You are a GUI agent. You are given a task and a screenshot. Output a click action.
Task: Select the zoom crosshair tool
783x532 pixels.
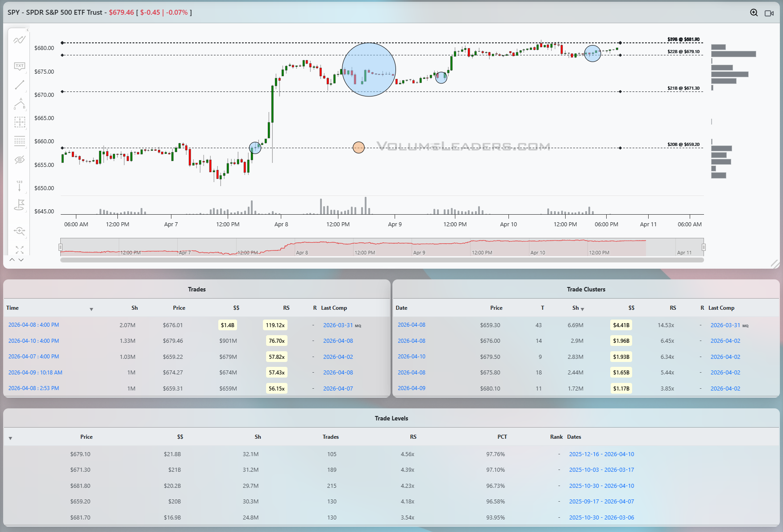pyautogui.click(x=19, y=231)
